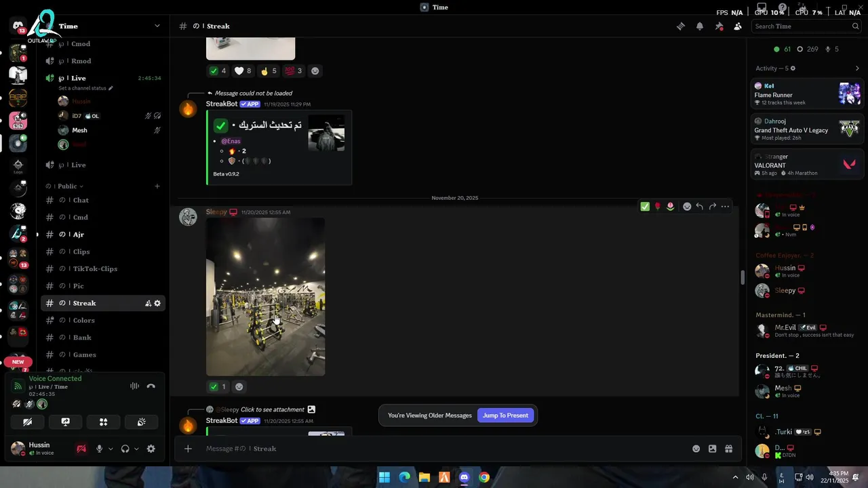Open sticker picker in message bar
The width and height of the screenshot is (868, 488).
[x=712, y=449]
